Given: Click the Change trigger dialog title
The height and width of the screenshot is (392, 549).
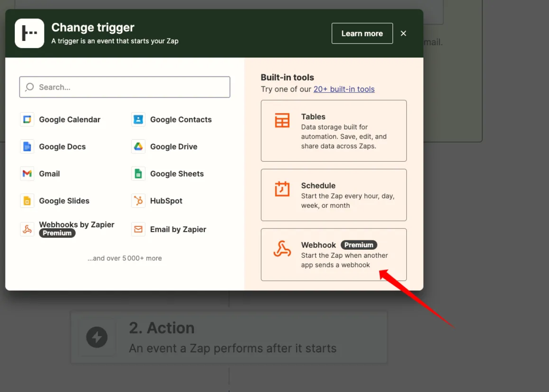Looking at the screenshot, I should 93,27.
